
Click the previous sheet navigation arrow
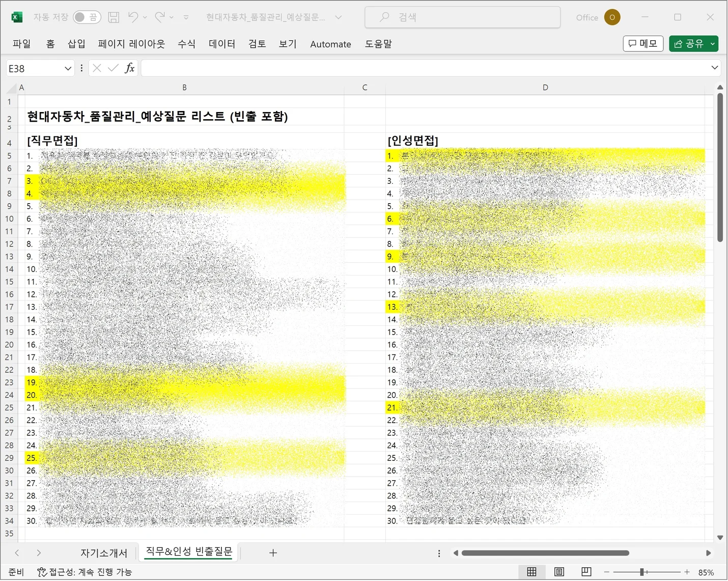coord(17,553)
